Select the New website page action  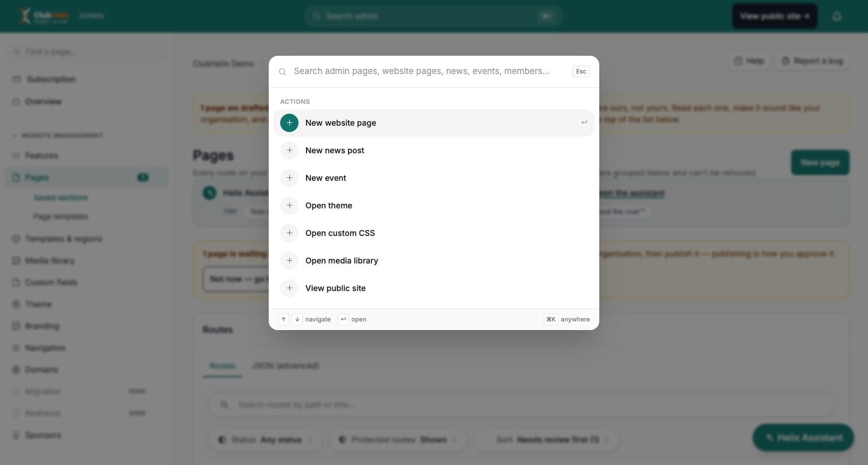click(x=434, y=123)
